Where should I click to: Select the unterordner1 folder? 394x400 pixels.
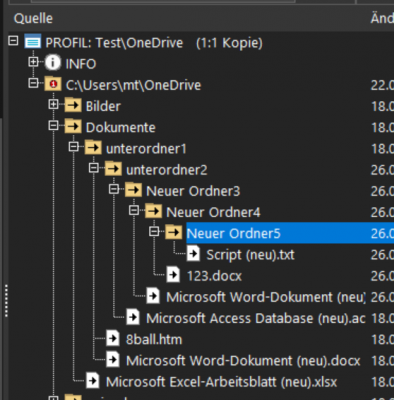point(146,149)
